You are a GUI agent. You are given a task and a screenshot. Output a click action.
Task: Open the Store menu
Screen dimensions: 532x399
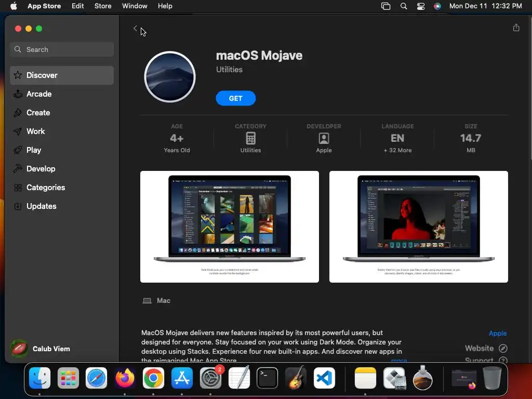(103, 6)
